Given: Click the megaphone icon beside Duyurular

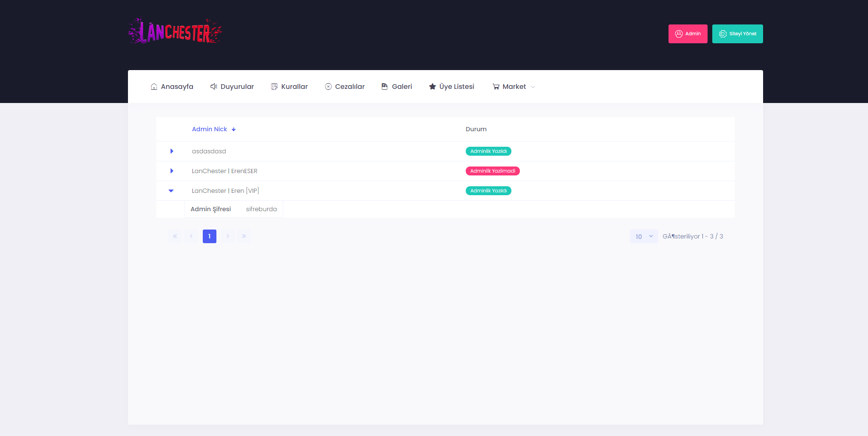Looking at the screenshot, I should click(x=214, y=87).
